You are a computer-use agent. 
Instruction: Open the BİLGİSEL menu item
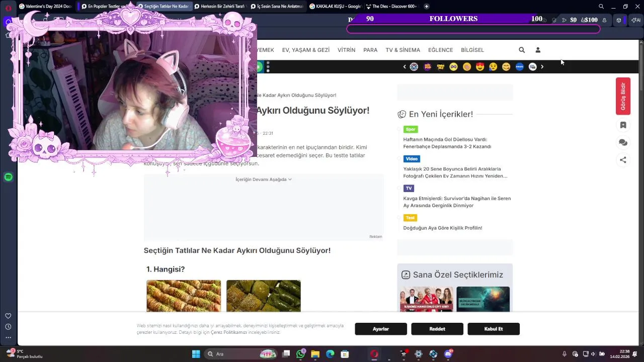pyautogui.click(x=472, y=50)
